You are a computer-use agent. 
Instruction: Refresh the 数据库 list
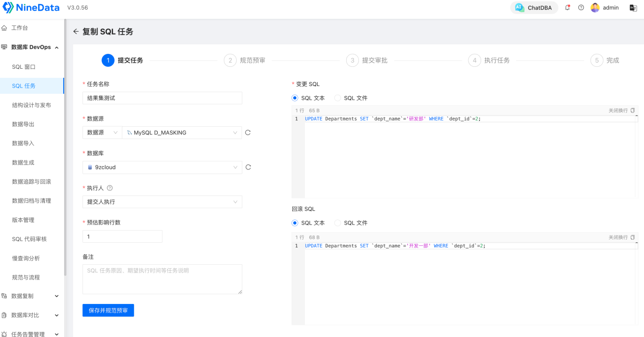(248, 167)
